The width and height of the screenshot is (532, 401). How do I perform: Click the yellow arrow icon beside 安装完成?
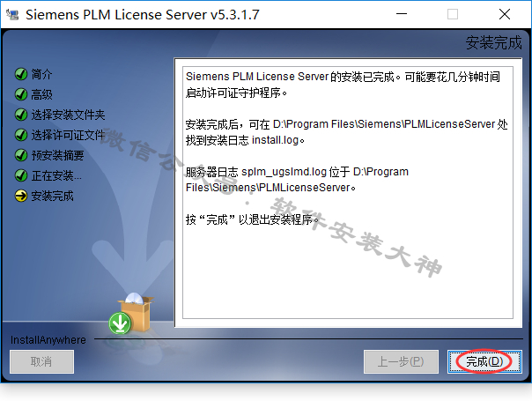21,196
